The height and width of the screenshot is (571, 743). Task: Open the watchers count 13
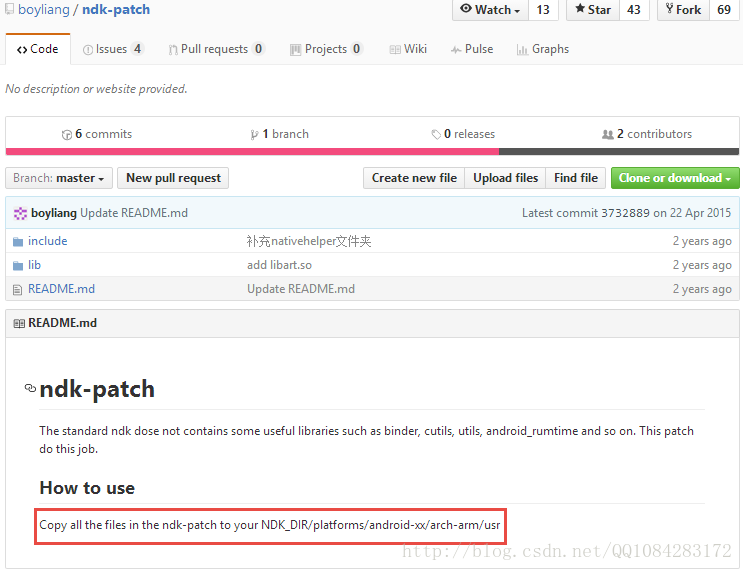click(x=543, y=10)
